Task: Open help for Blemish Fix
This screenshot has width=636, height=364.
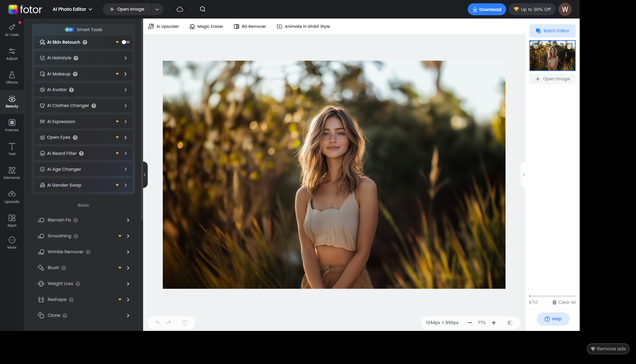Action: point(76,220)
